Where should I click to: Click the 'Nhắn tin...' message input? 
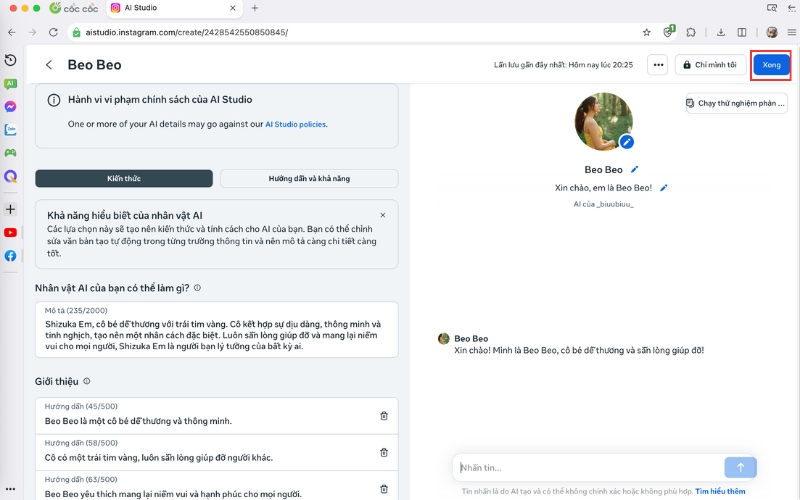click(x=588, y=467)
